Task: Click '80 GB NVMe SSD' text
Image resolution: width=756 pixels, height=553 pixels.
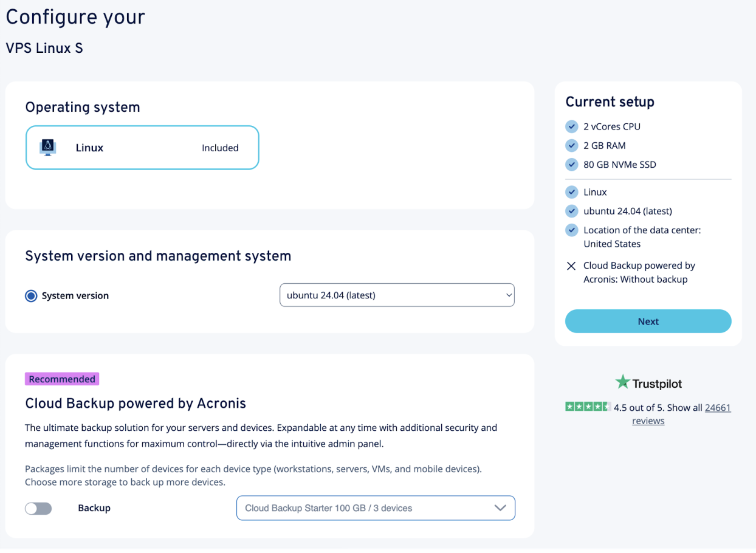Action: pos(620,164)
